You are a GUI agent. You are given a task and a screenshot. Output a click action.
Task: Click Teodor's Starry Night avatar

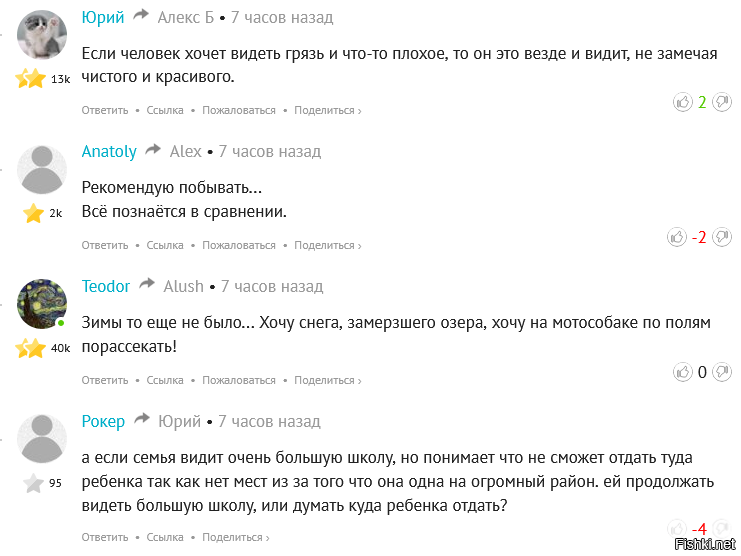point(43,305)
